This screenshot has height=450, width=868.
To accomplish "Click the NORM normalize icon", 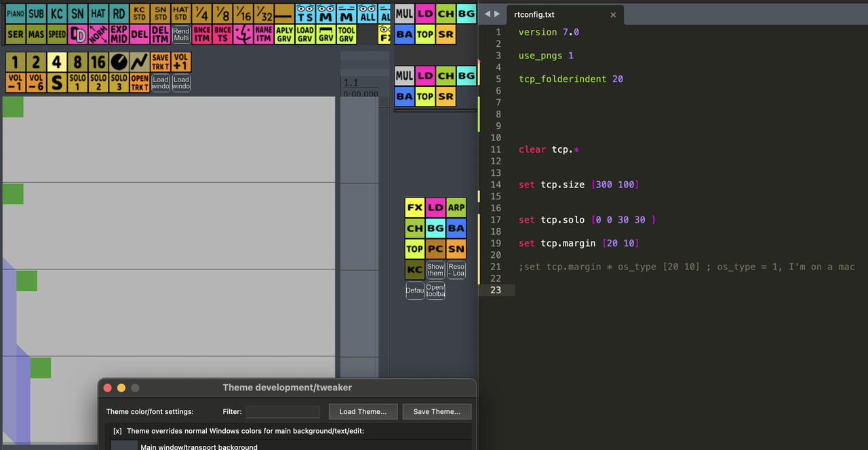I will click(98, 34).
